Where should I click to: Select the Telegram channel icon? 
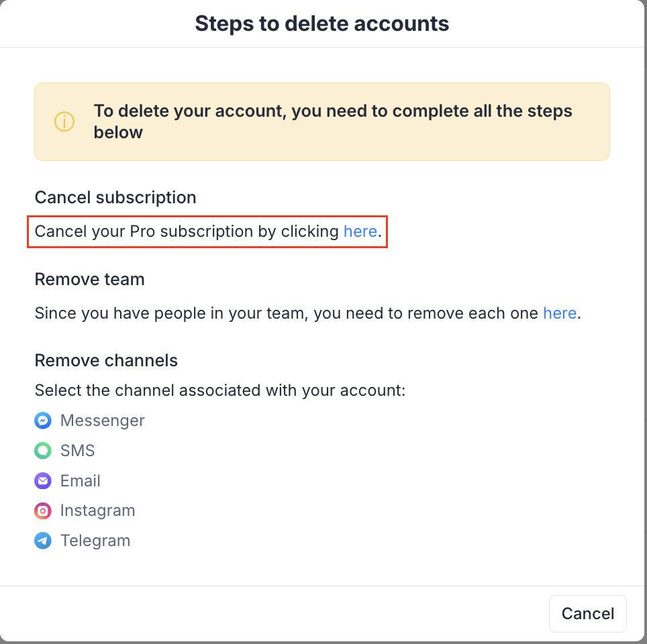point(43,541)
